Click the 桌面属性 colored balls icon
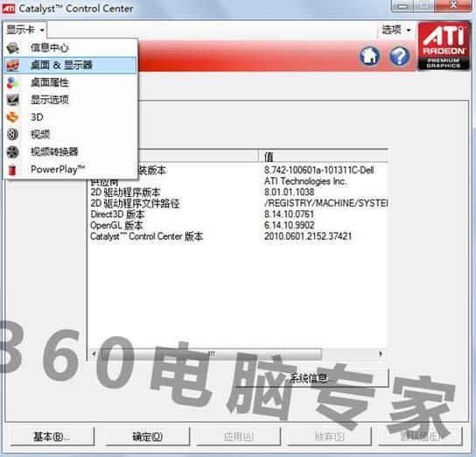Screen dimensions: 476x457 coord(13,82)
